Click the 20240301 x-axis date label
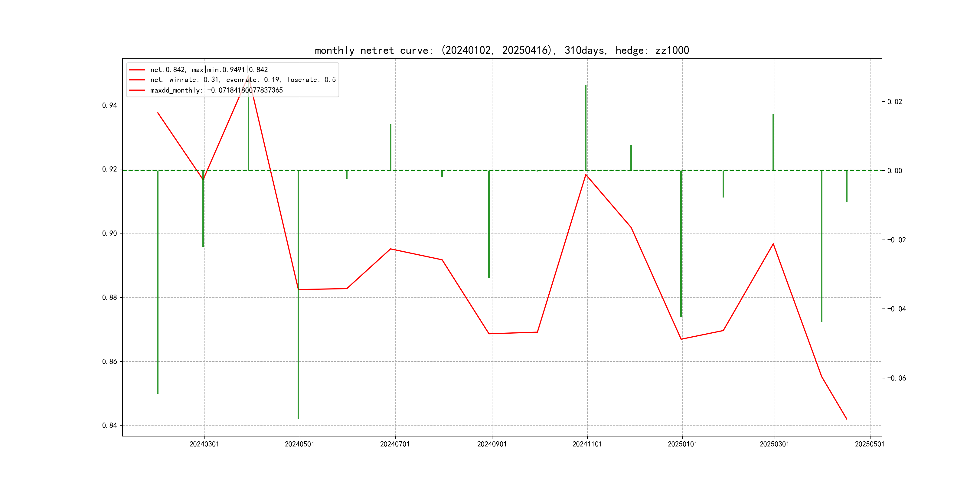Image resolution: width=980 pixels, height=490 pixels. click(x=204, y=444)
